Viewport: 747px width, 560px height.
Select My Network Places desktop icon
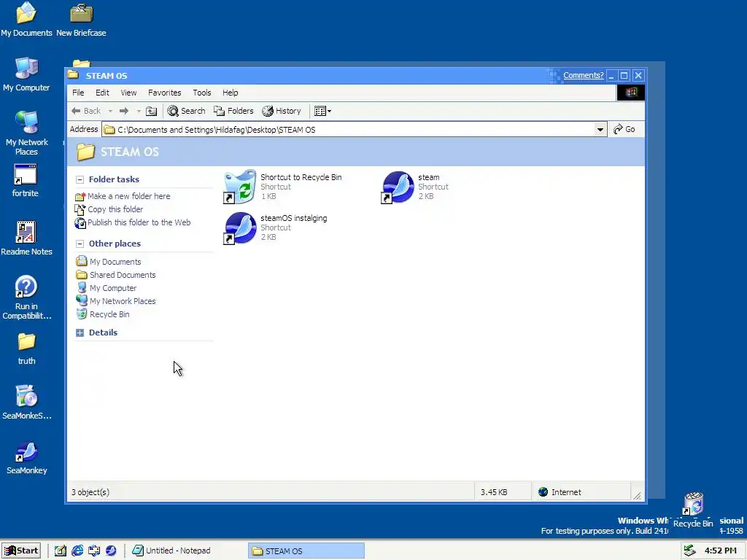(x=26, y=133)
